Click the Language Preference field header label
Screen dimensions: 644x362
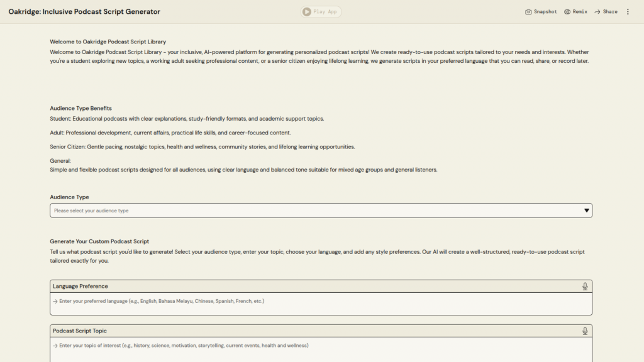pos(80,287)
